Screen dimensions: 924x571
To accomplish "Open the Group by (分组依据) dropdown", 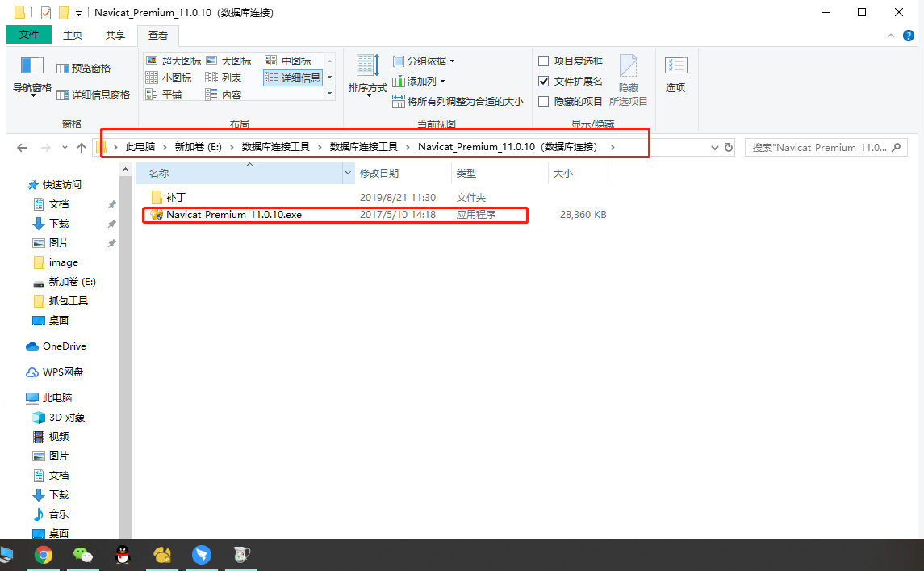I will 424,61.
